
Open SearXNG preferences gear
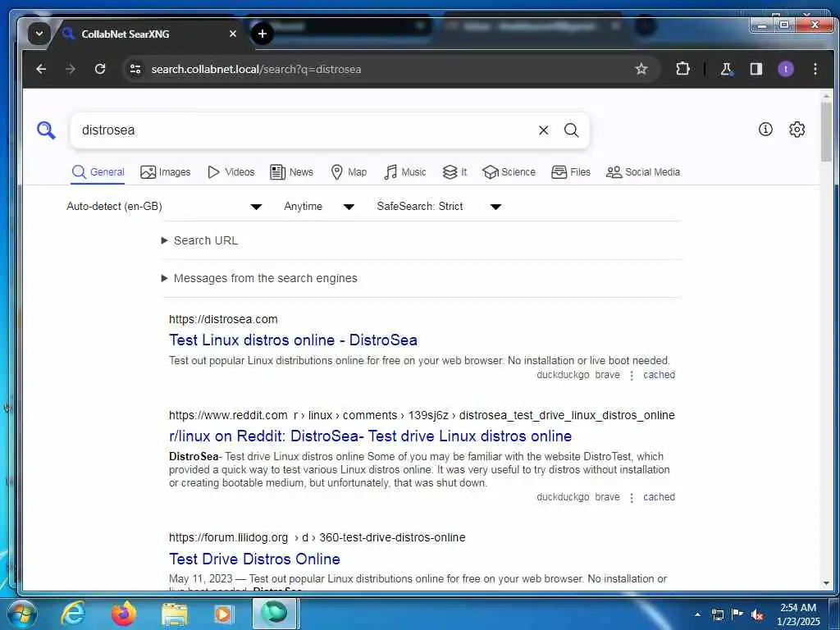click(x=797, y=129)
